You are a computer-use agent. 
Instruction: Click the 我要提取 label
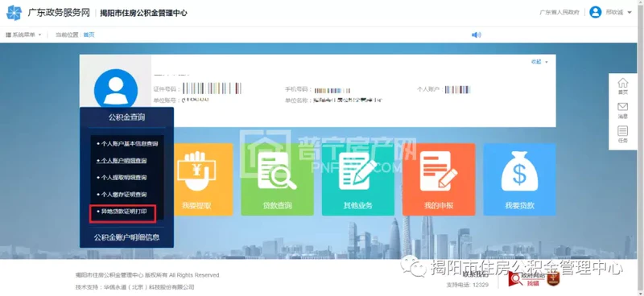coord(196,205)
